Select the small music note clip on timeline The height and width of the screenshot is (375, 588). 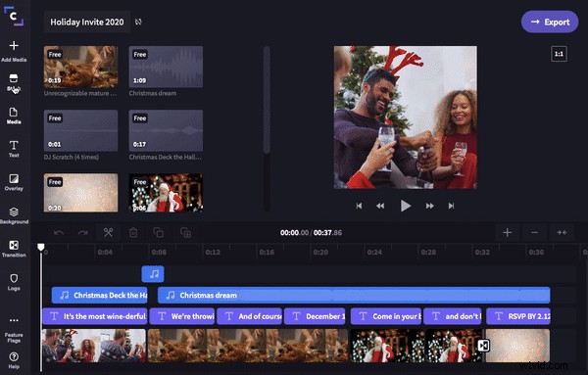153,274
